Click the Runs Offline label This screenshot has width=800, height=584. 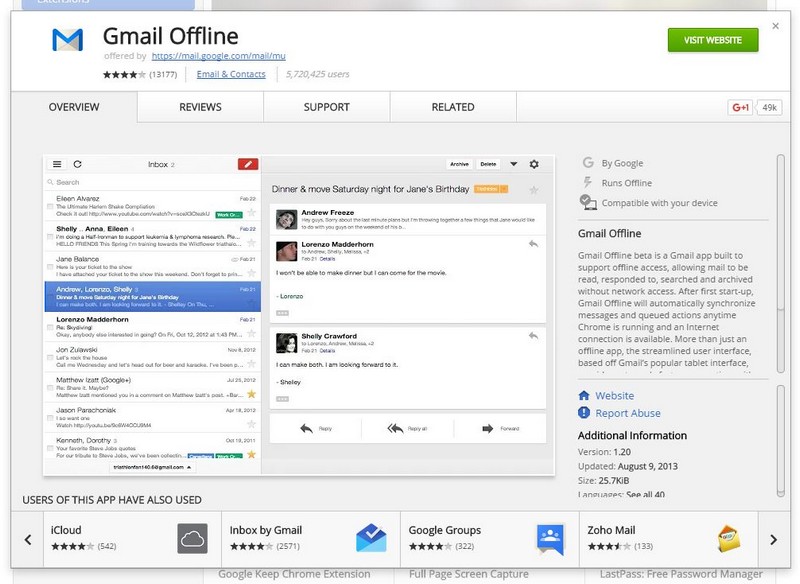click(627, 183)
